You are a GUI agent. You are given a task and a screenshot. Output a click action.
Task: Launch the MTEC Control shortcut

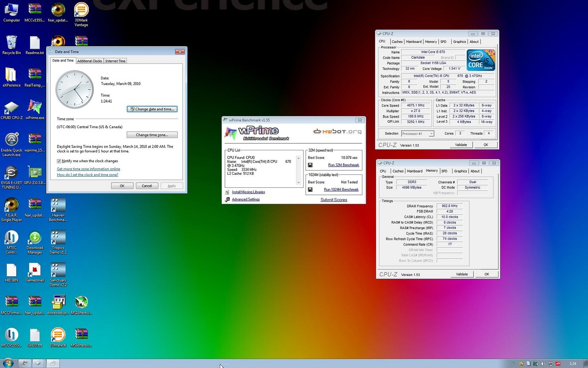(x=12, y=242)
